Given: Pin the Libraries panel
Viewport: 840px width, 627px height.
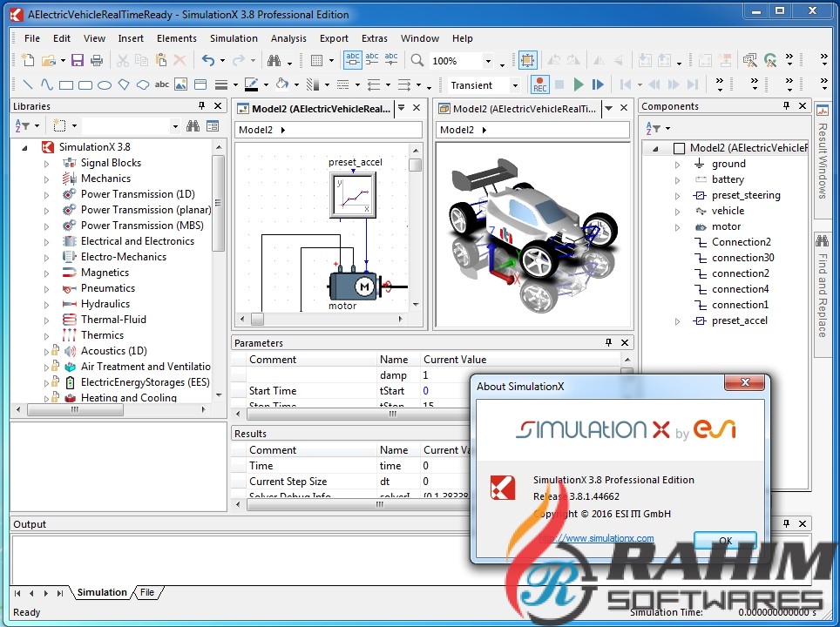Looking at the screenshot, I should coord(201,106).
